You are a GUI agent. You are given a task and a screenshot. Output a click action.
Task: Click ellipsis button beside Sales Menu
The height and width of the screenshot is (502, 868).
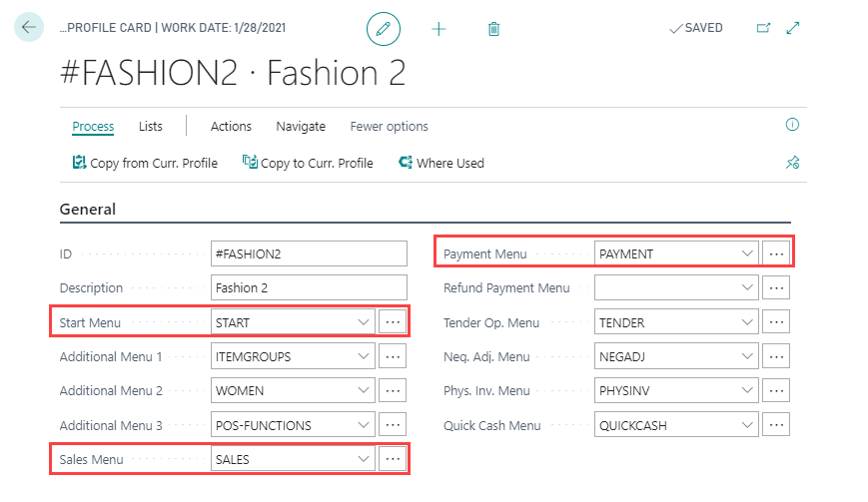pyautogui.click(x=393, y=459)
